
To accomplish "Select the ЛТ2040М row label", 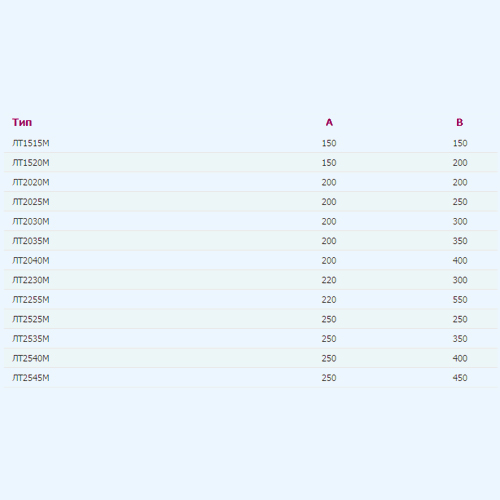I will 31,260.
